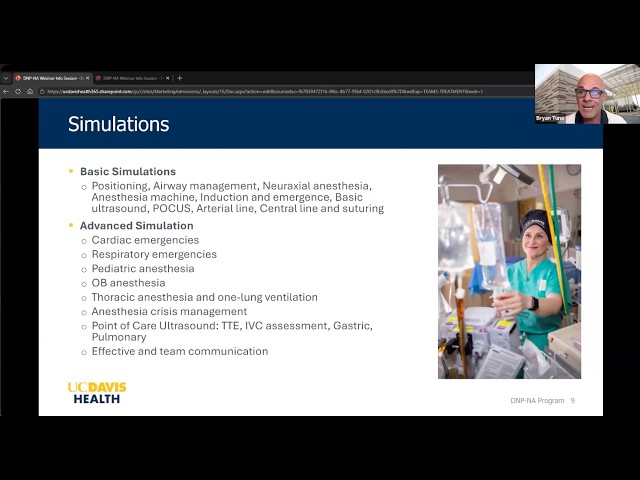Click the 'Simulations' slide title
The height and width of the screenshot is (480, 640).
(x=118, y=124)
